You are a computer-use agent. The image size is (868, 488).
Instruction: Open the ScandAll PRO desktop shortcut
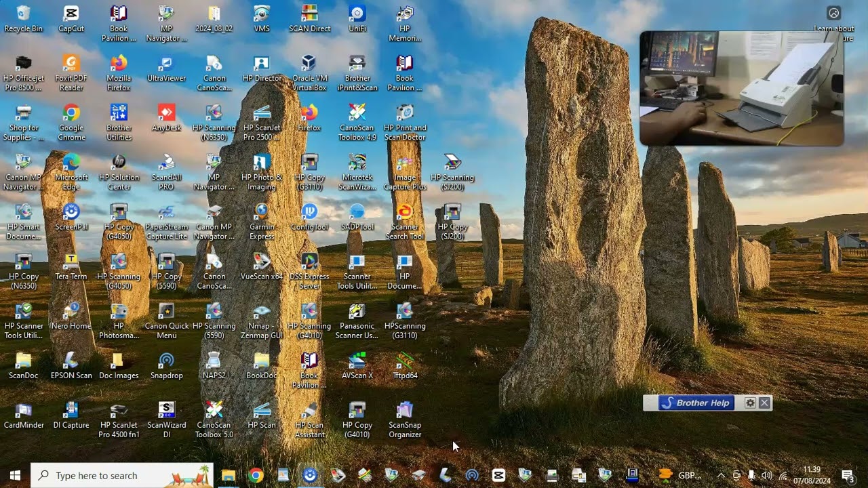click(x=167, y=172)
